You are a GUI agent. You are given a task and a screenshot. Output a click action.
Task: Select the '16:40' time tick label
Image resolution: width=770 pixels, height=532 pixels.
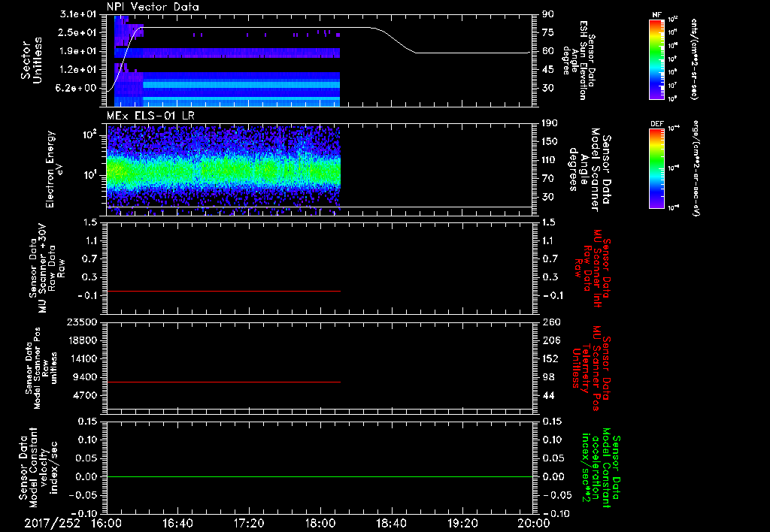tap(177, 523)
